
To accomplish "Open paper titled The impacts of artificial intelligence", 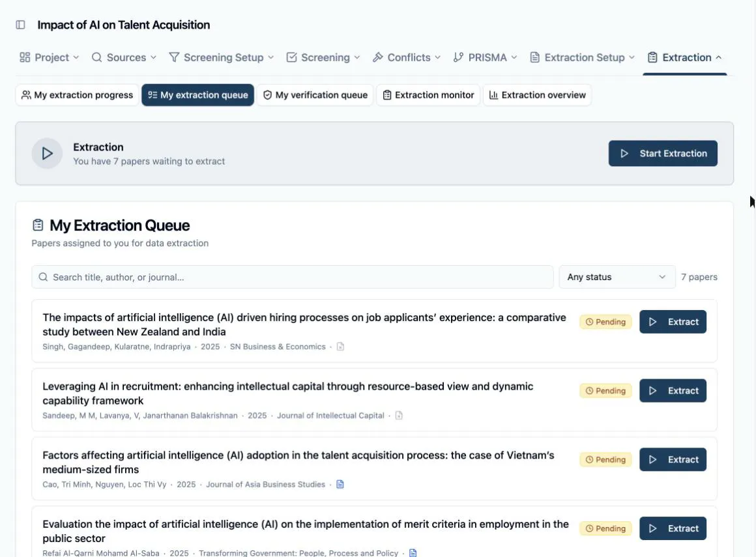I will [x=304, y=325].
